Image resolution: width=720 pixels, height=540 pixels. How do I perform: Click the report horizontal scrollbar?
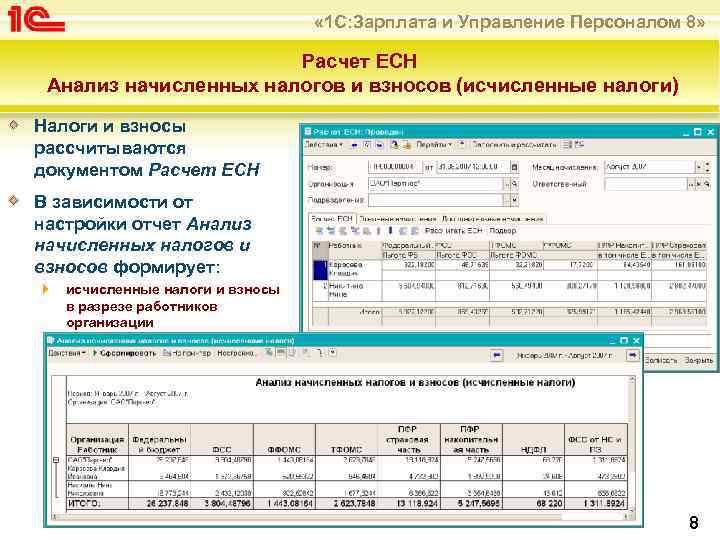click(340, 516)
